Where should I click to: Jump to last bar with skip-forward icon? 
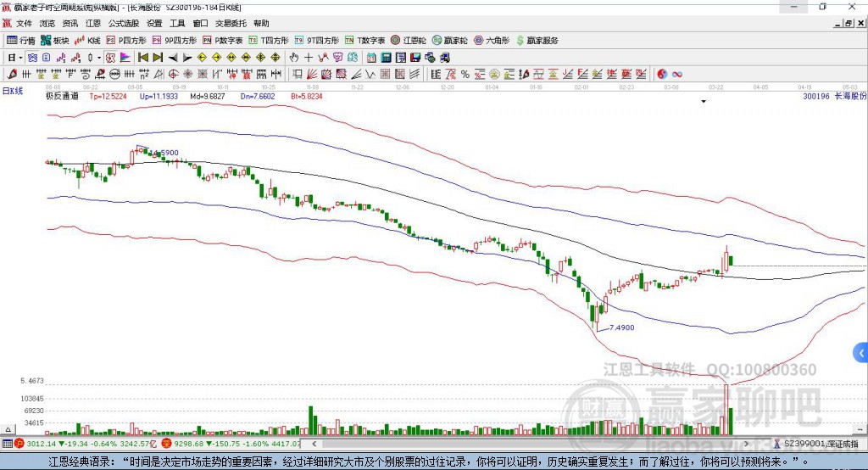pyautogui.click(x=158, y=58)
